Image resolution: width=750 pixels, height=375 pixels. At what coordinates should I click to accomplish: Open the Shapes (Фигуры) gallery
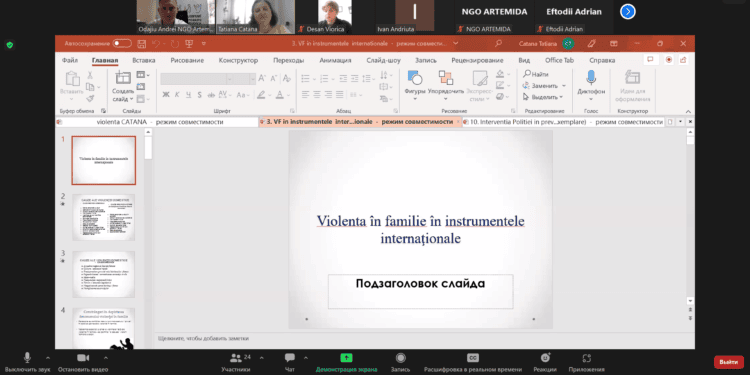point(414,77)
